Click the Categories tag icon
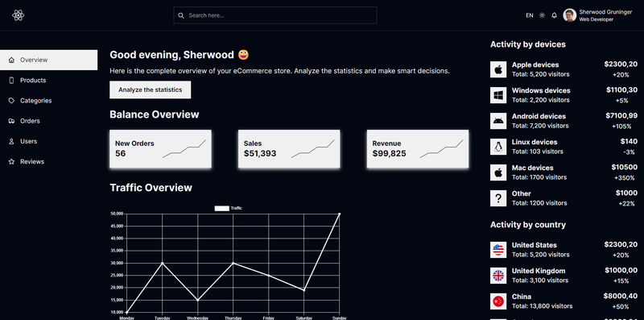 (x=11, y=101)
